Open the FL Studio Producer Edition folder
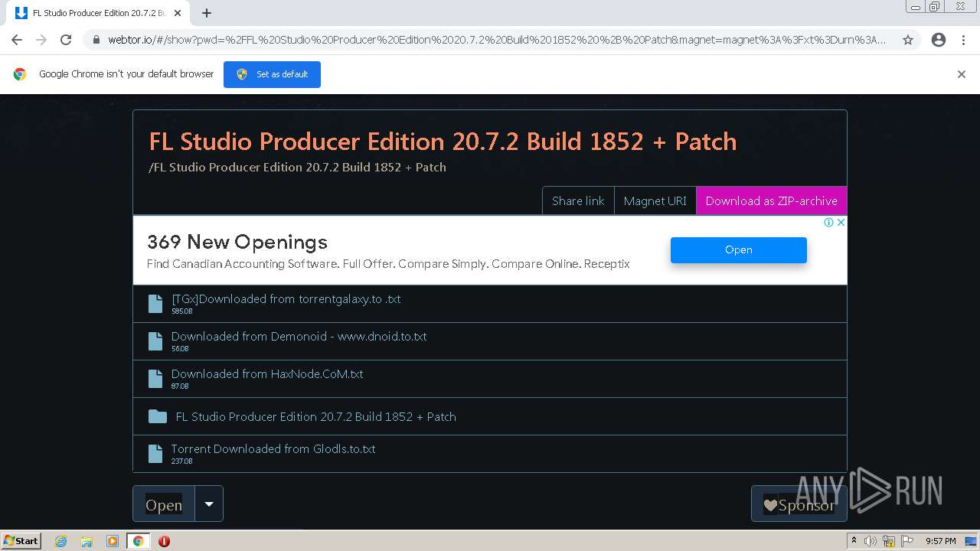Screen dimensions: 980x551 tap(490, 416)
